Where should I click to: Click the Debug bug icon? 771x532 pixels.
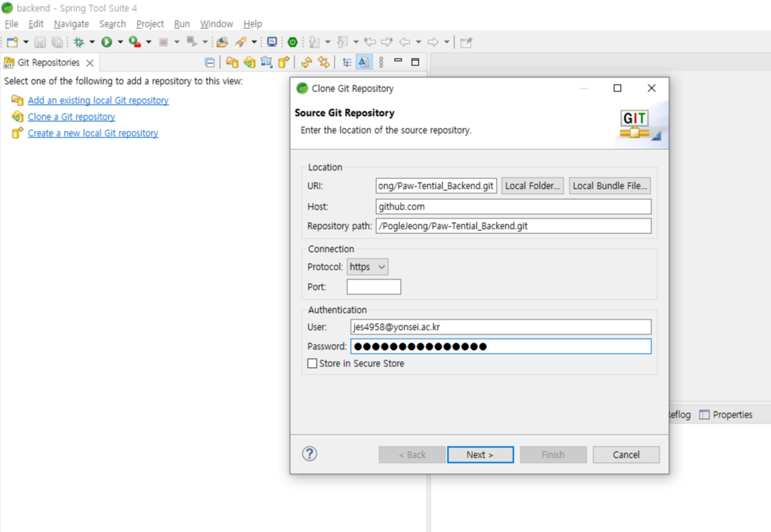pyautogui.click(x=79, y=42)
